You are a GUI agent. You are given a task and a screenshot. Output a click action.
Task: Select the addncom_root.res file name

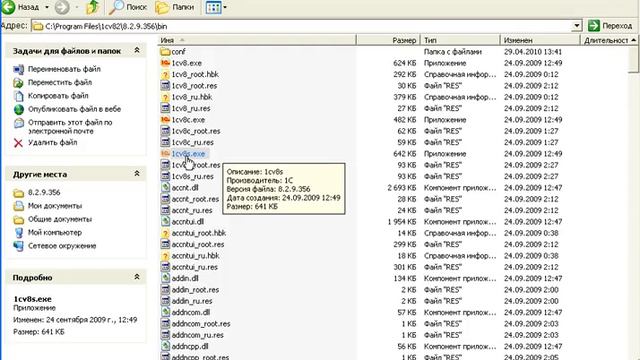pos(201,324)
